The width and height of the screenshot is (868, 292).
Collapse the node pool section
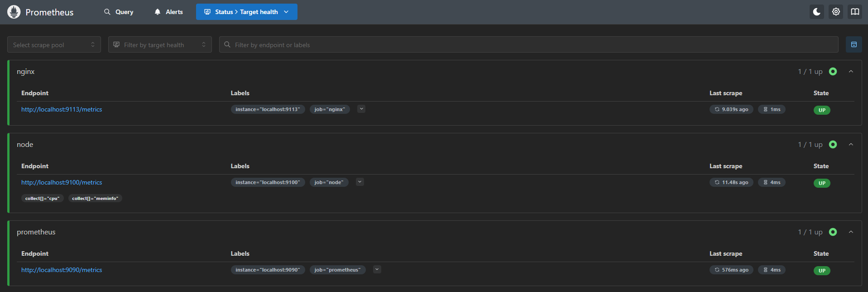(x=851, y=145)
